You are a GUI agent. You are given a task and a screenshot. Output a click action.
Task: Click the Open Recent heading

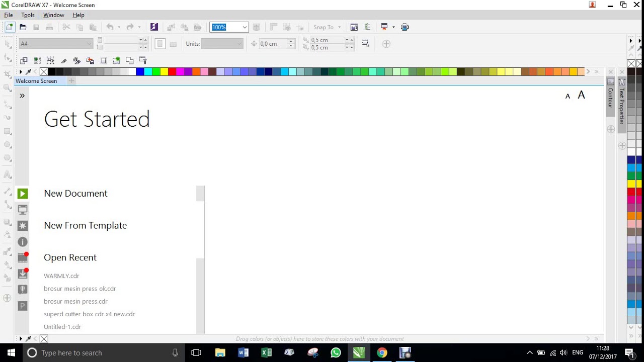70,257
